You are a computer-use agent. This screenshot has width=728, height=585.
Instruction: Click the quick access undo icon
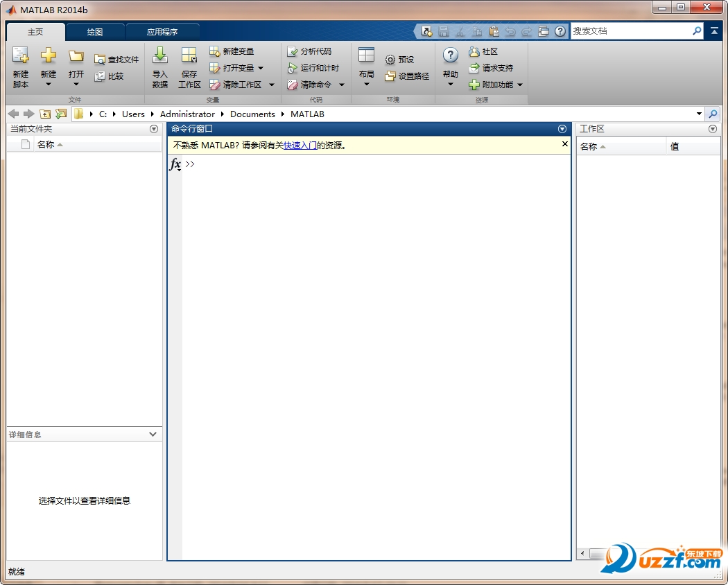coord(510,32)
